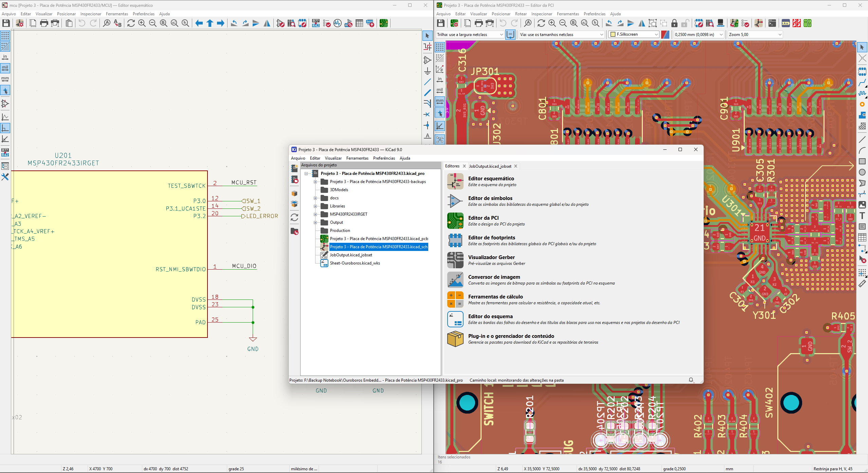Open via size netclass dropdown
868x473 pixels.
[562, 34]
